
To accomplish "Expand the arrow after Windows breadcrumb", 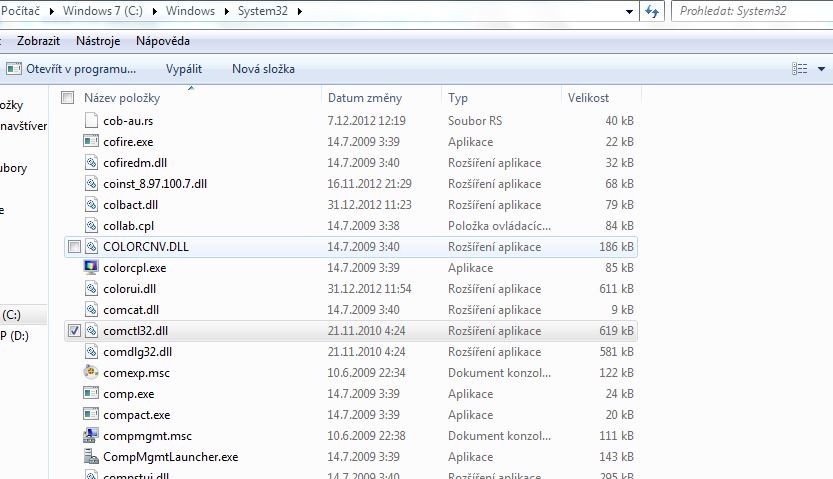I will [227, 11].
